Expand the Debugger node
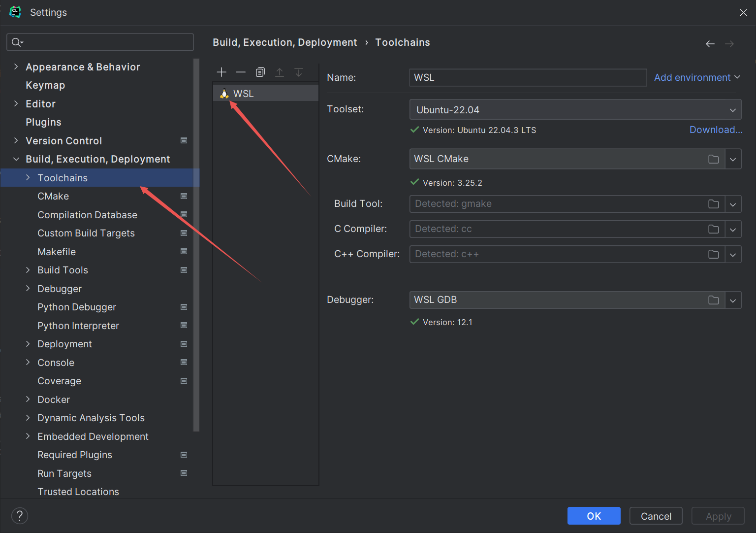This screenshot has width=756, height=533. [28, 288]
